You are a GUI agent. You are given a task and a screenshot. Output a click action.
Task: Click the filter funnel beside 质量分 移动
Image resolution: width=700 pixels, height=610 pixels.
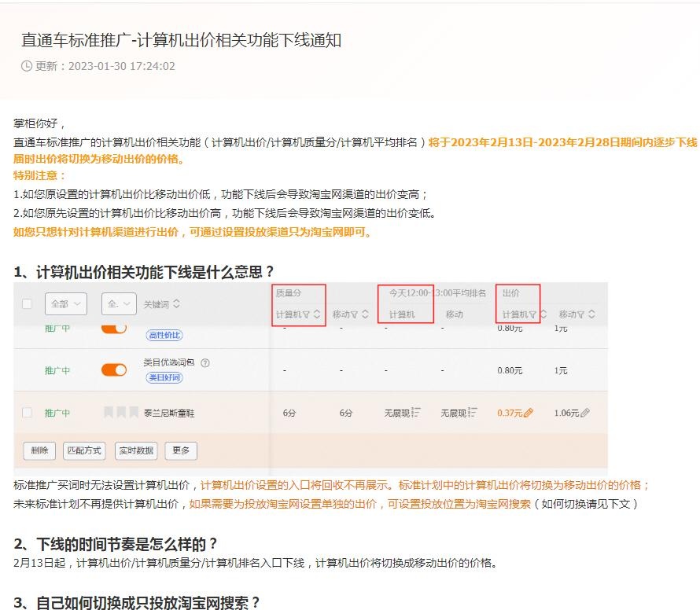pyautogui.click(x=354, y=314)
